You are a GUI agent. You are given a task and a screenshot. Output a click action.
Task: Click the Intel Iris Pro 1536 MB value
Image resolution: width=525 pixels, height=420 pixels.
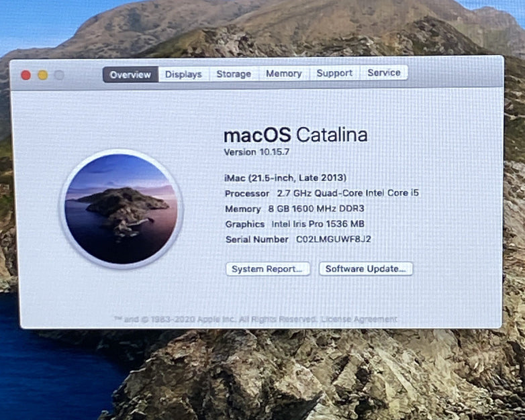tap(318, 224)
